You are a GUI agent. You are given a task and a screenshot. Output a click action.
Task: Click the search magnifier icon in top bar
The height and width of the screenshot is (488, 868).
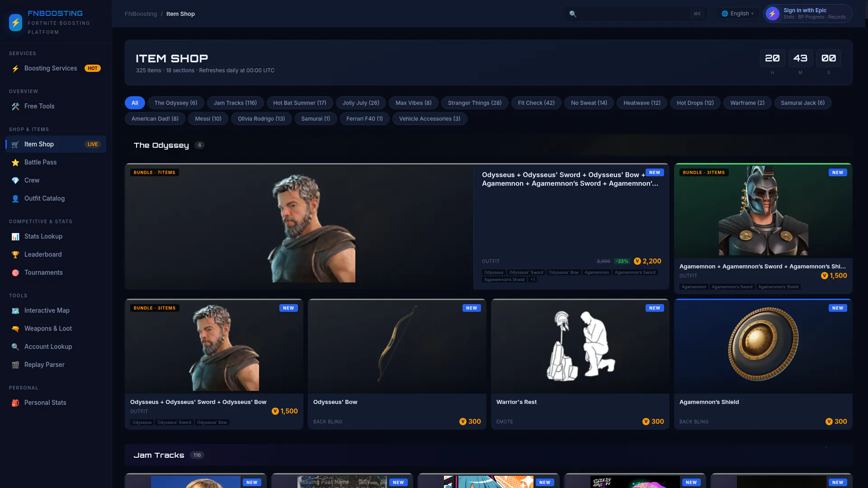tap(573, 14)
